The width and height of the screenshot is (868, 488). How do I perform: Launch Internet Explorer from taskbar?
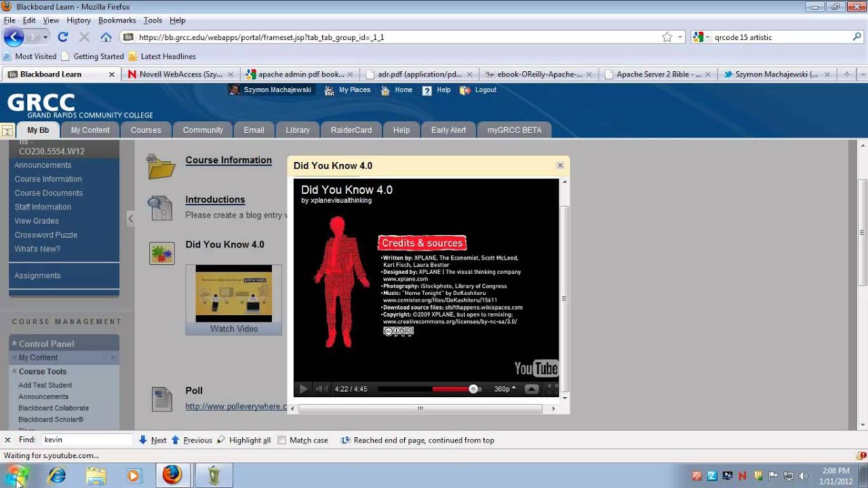click(57, 475)
